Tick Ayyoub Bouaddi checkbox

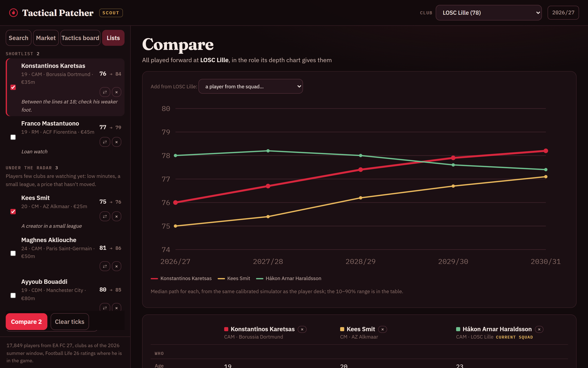13,295
